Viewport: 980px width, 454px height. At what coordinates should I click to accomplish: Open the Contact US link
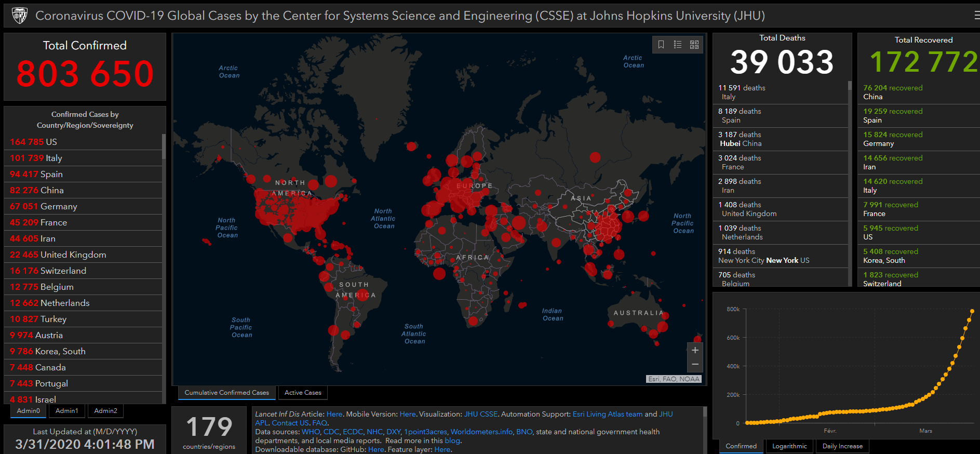point(290,423)
